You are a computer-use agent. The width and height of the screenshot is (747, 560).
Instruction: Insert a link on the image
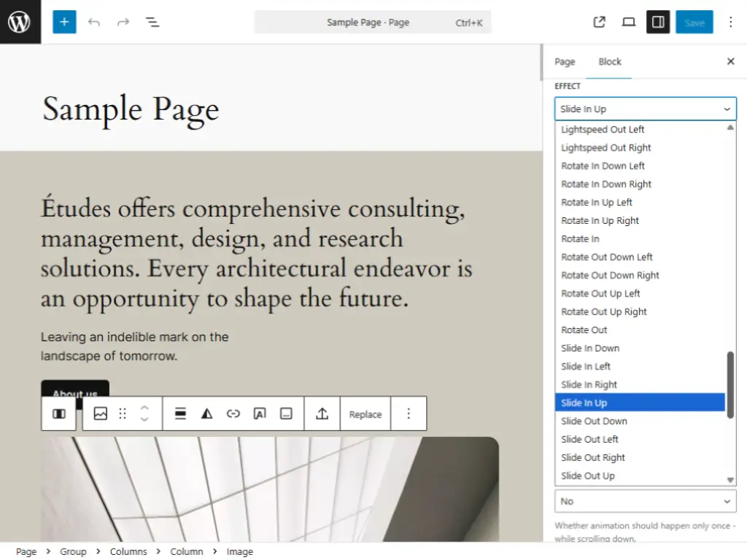[x=233, y=413]
